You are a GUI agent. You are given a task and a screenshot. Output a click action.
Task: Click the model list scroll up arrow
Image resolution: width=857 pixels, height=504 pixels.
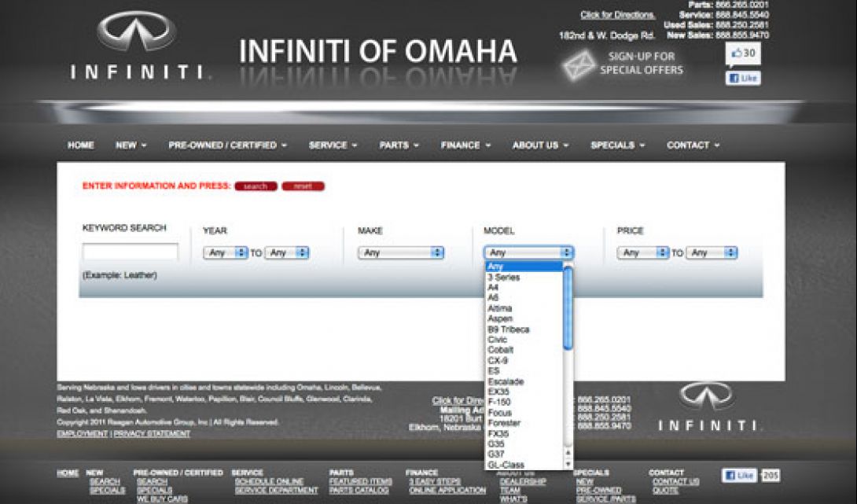tap(568, 453)
